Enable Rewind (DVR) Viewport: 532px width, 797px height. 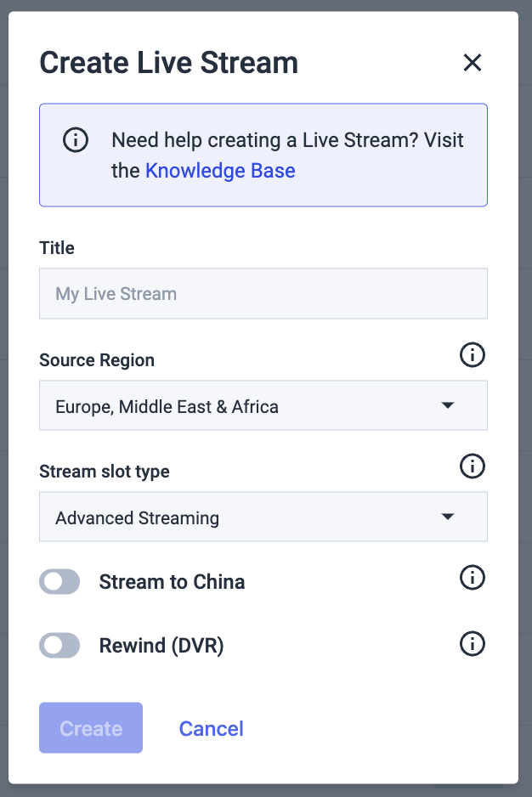coord(59,645)
